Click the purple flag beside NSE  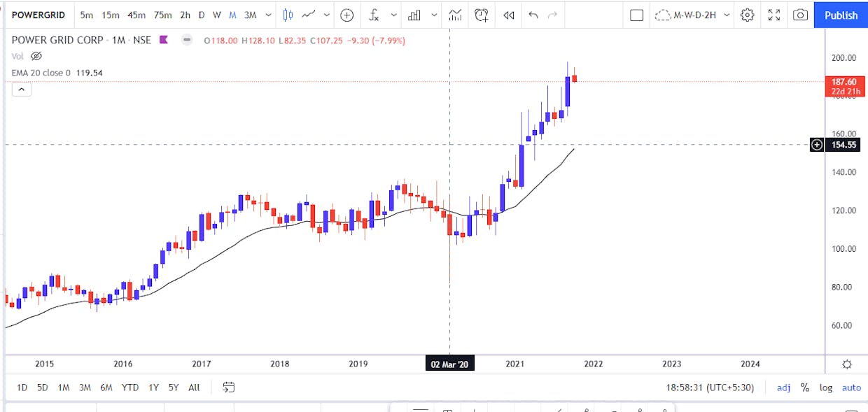coord(164,40)
